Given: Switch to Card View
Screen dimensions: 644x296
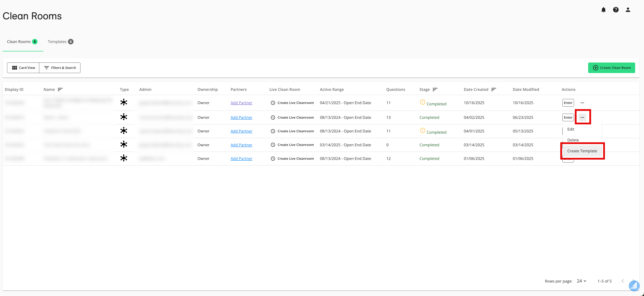Looking at the screenshot, I should 23,68.
